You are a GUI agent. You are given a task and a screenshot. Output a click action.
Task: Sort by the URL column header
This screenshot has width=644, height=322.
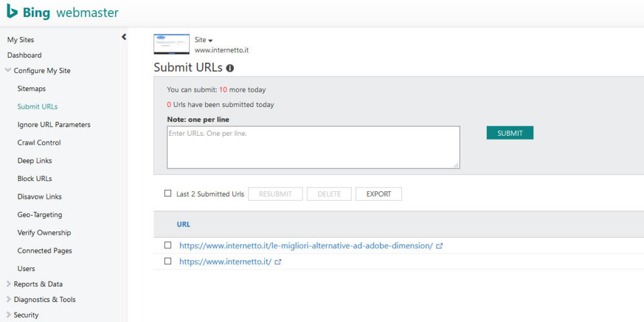[183, 225]
